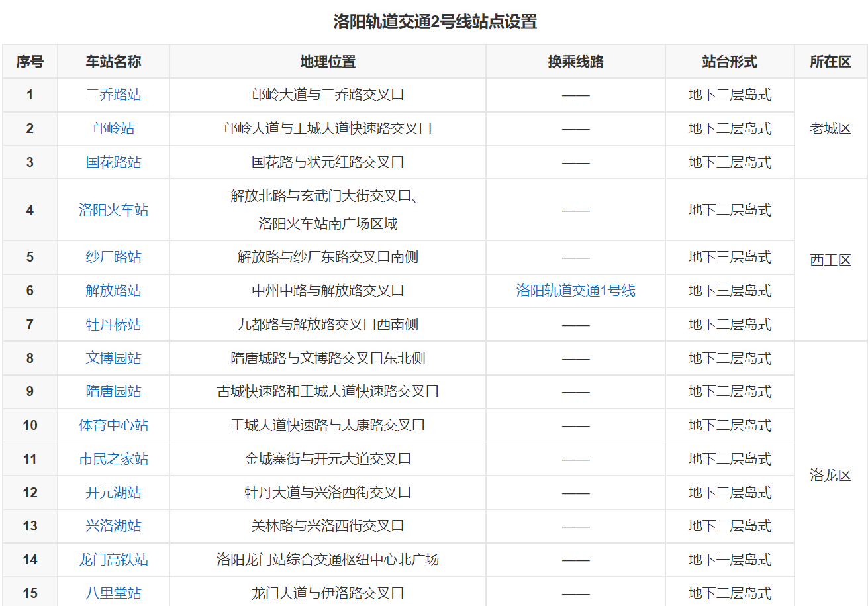The image size is (868, 606).
Task: Open the 市民之家站 station link
Action: 113,459
